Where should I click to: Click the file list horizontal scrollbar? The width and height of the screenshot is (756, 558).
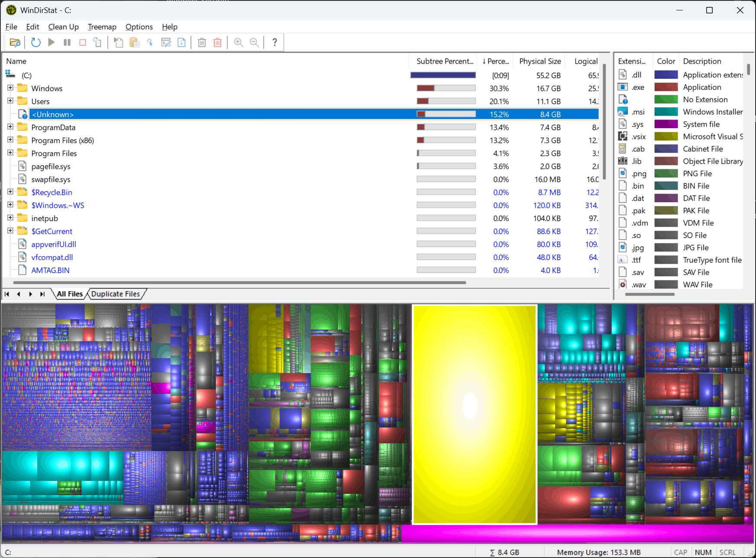(x=239, y=283)
